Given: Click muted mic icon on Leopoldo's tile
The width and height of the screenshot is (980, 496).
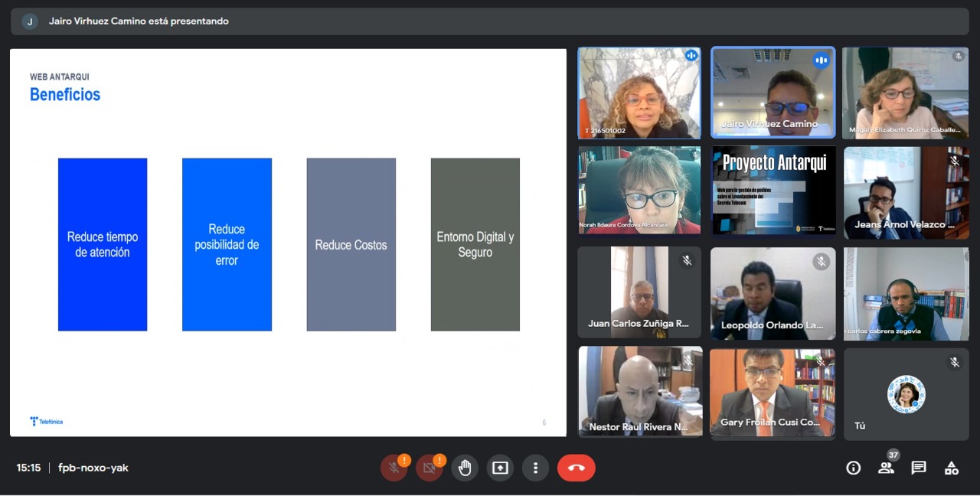Looking at the screenshot, I should pyautogui.click(x=821, y=262).
